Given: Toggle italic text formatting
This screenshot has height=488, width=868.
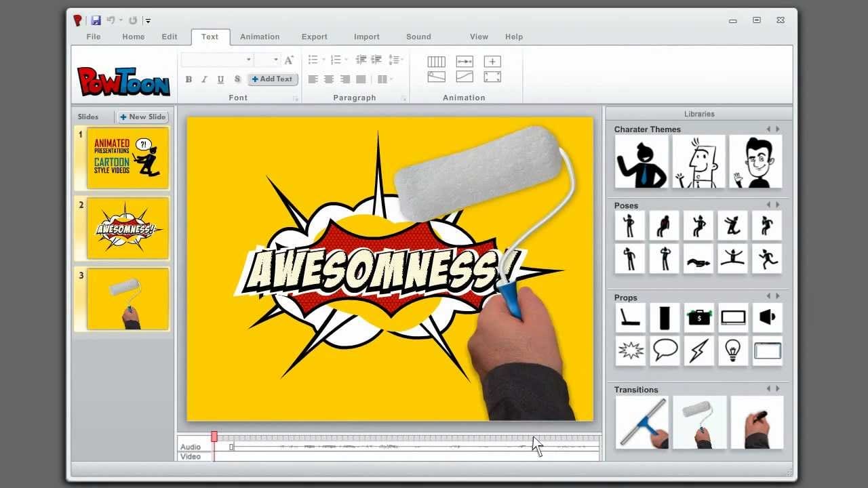Looking at the screenshot, I should click(204, 79).
